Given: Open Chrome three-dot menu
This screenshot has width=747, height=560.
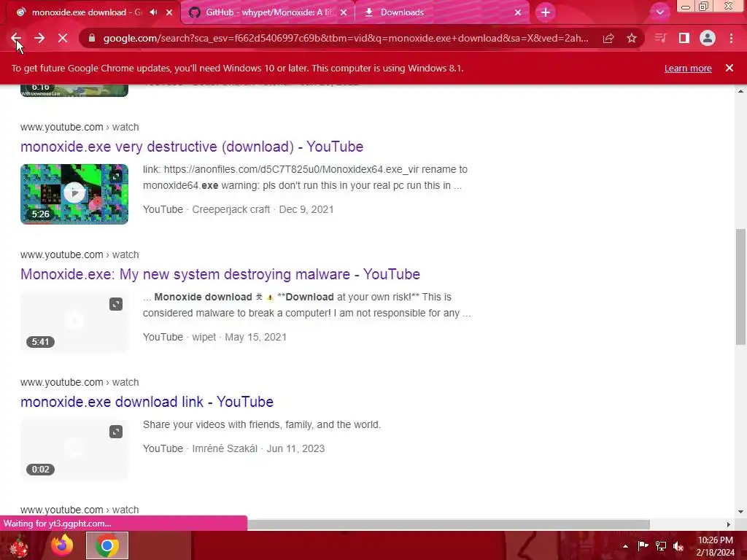Looking at the screenshot, I should (x=731, y=38).
